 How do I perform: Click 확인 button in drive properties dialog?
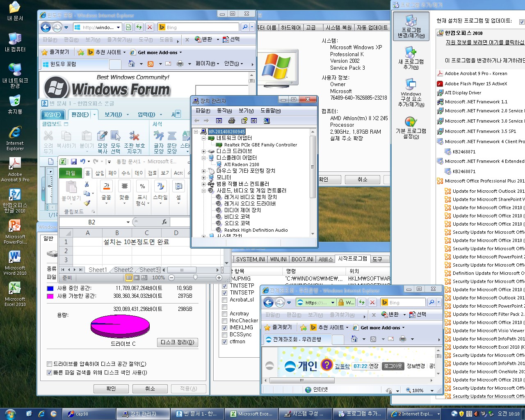[111, 388]
